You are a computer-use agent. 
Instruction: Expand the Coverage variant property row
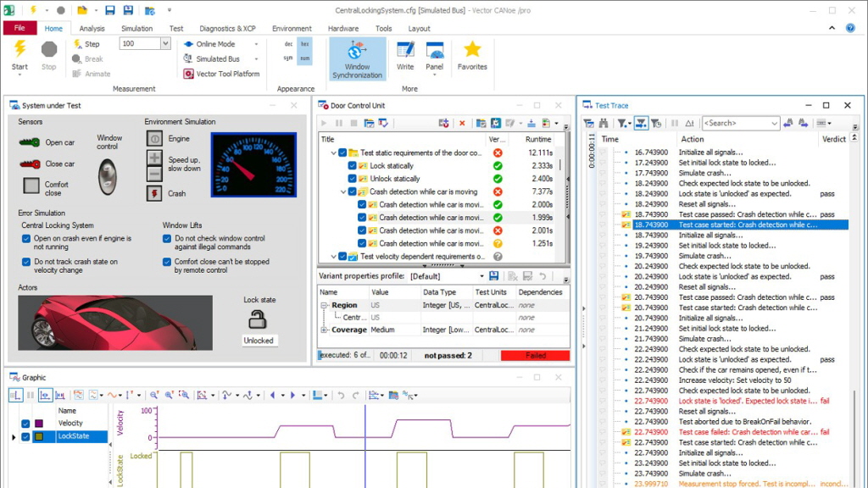pos(324,330)
